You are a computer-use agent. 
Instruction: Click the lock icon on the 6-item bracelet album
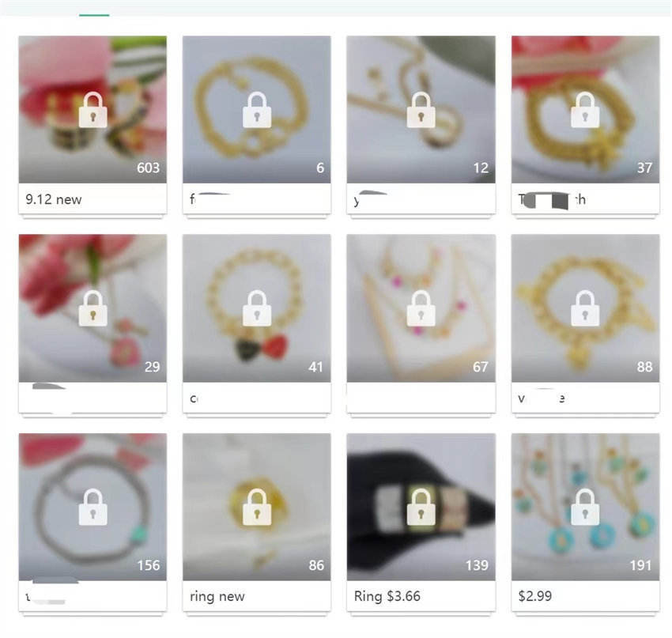257,110
